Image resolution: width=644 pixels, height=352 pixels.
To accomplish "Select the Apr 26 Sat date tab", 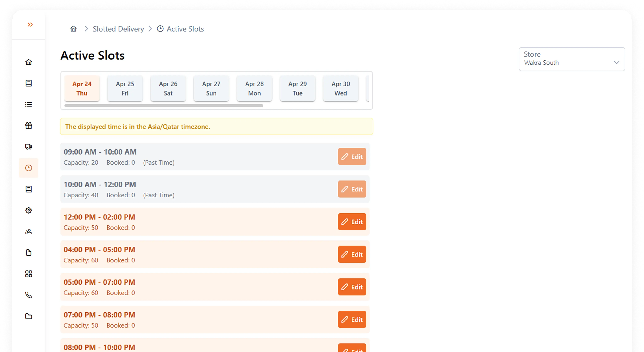I will coord(168,88).
